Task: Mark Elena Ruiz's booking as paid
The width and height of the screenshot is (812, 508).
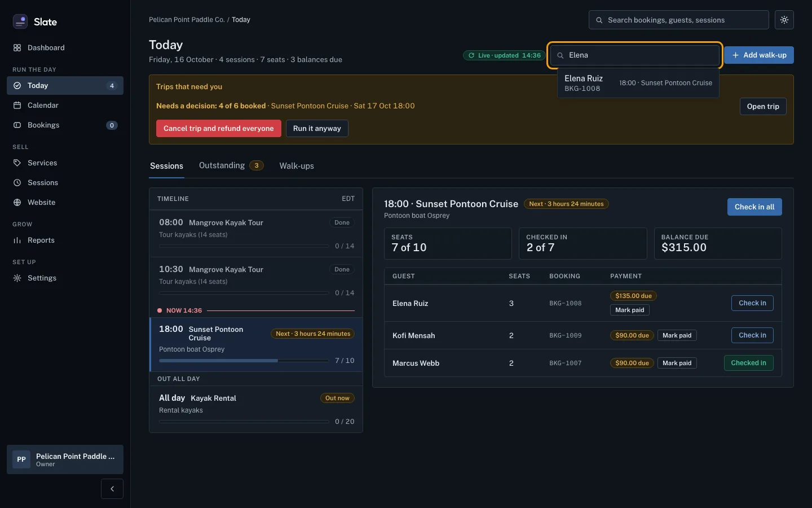Action: click(x=630, y=310)
